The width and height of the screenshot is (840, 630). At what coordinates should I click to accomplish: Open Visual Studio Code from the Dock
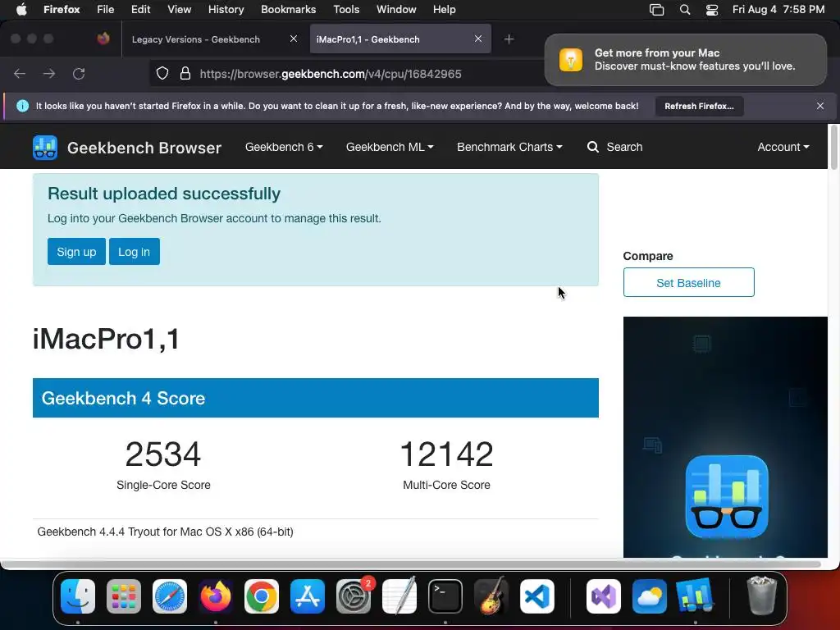tap(537, 596)
